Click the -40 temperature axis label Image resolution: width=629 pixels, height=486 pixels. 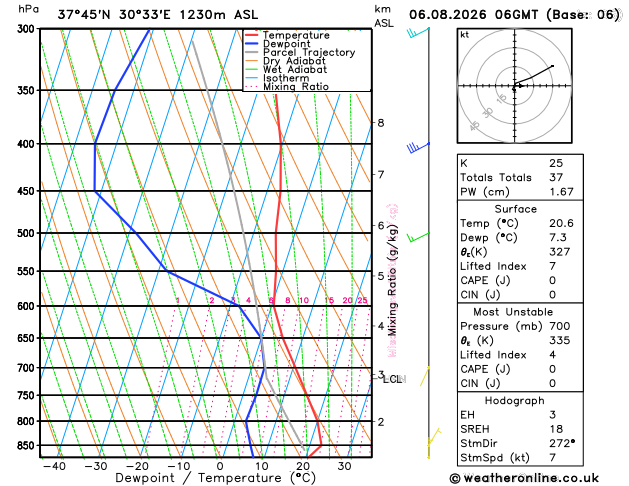pos(54,466)
